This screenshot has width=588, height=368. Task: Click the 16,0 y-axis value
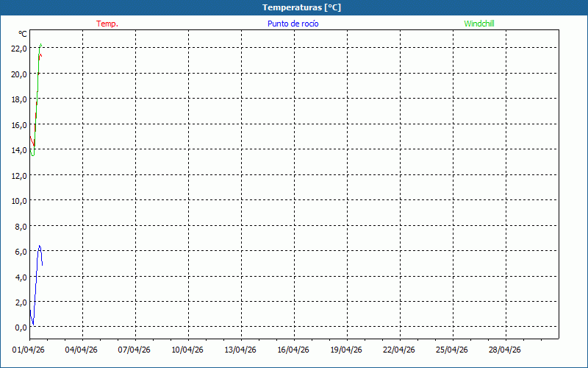[19, 124]
